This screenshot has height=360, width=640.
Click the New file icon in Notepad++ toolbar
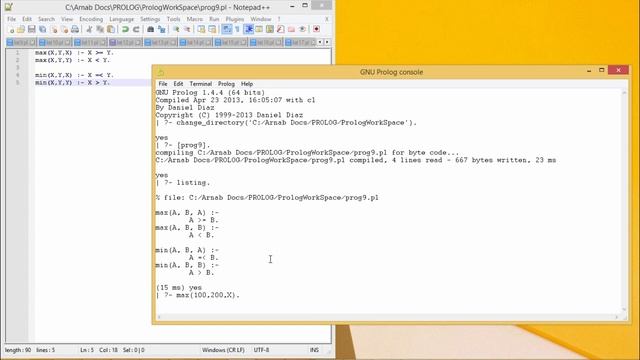11,29
